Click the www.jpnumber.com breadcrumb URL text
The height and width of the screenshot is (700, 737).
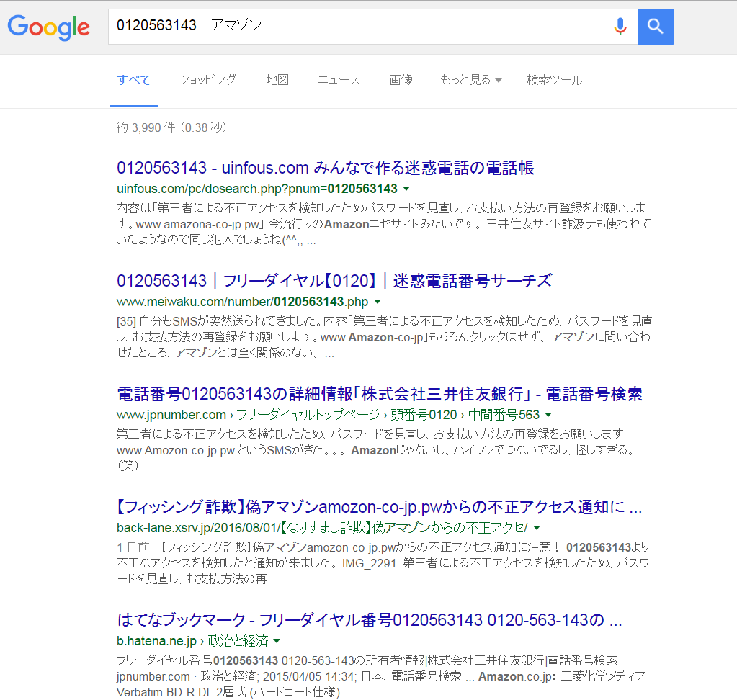pyautogui.click(x=328, y=415)
